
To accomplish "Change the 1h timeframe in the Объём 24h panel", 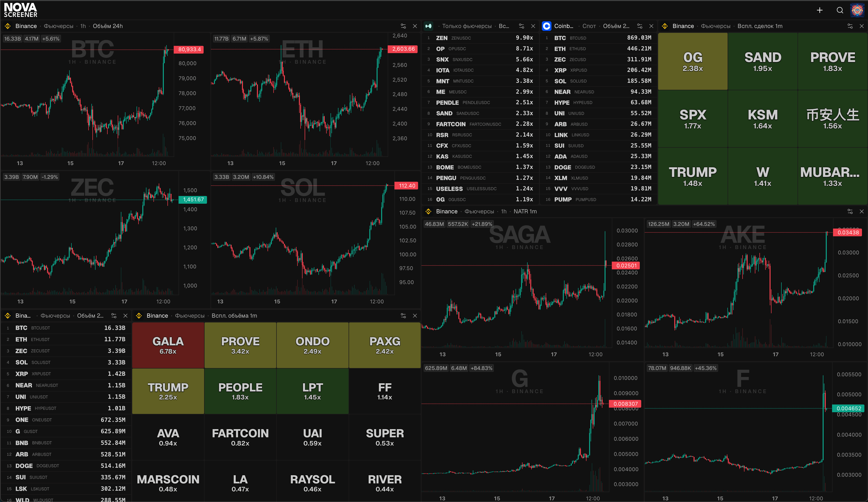I will pos(83,26).
